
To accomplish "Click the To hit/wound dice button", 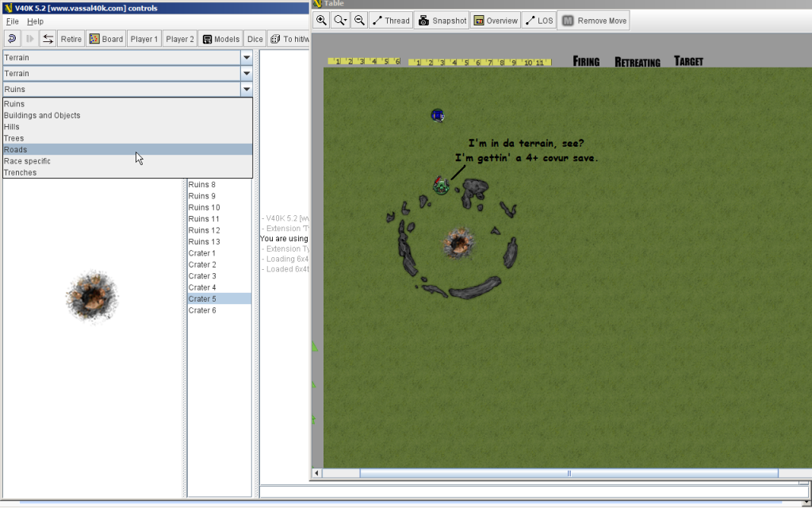I will [289, 39].
